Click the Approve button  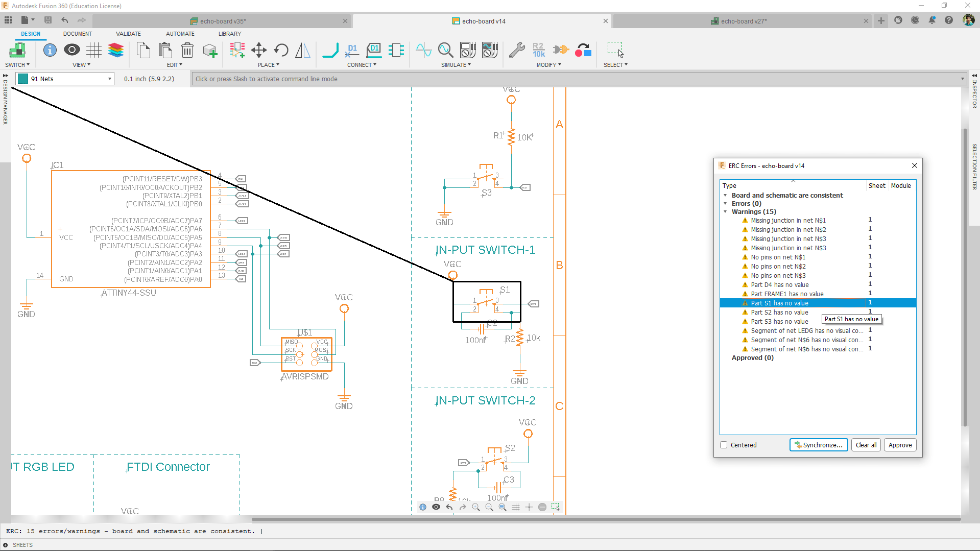tap(900, 445)
